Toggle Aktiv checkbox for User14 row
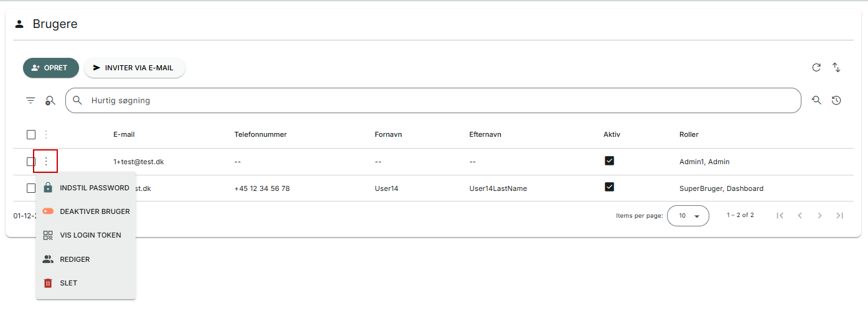Screen dimensions: 868x329 coord(609,187)
